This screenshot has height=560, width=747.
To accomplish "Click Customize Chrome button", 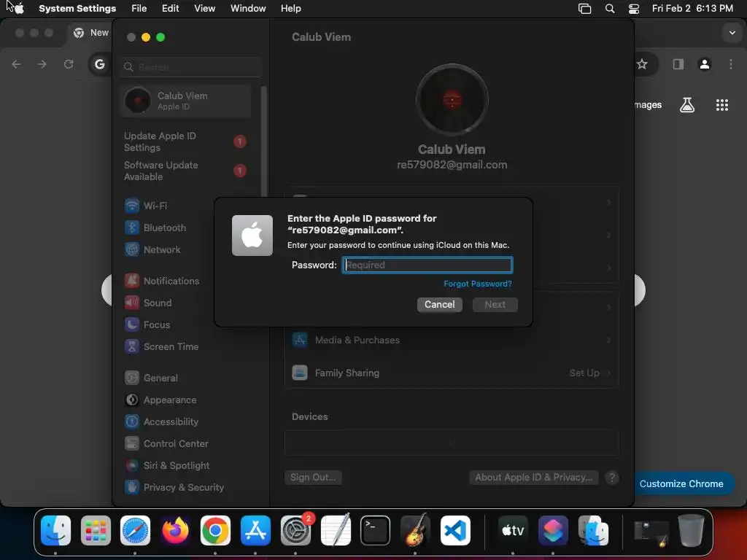I will 681,484.
